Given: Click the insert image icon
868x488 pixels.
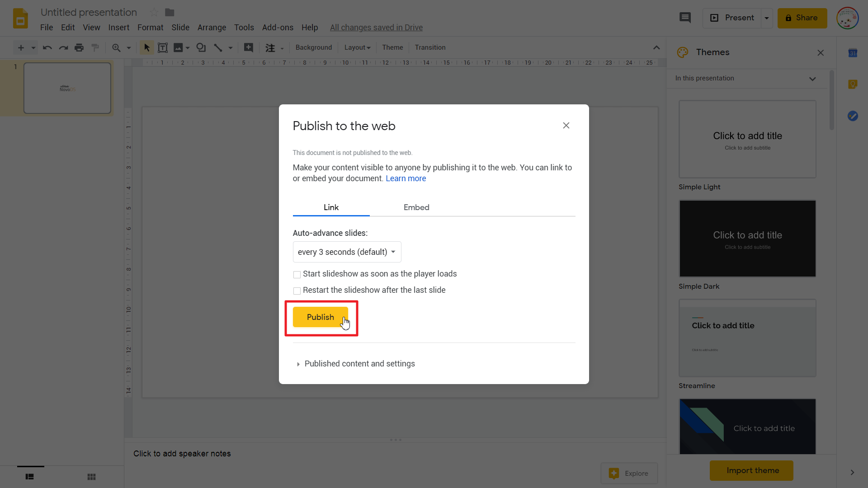Looking at the screenshot, I should point(178,47).
